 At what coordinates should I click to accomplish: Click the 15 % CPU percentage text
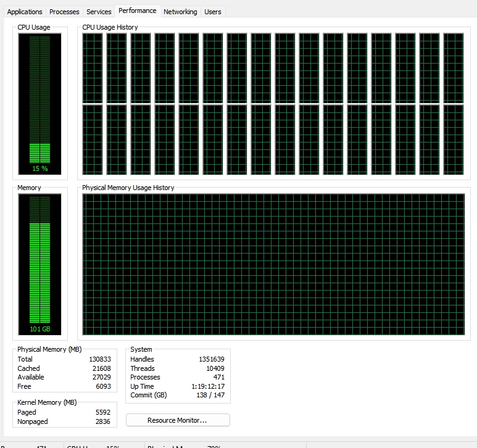pos(40,168)
